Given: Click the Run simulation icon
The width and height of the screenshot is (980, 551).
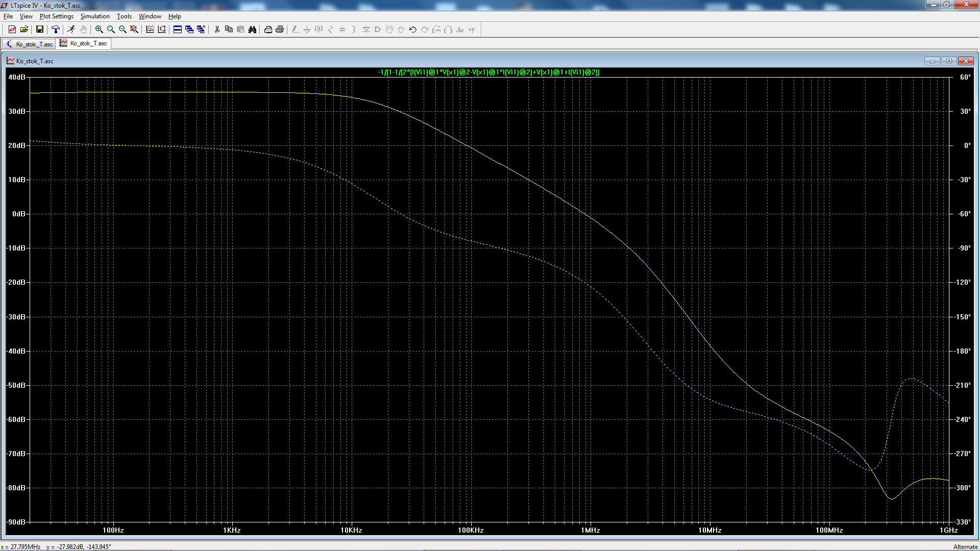Looking at the screenshot, I should tap(71, 30).
